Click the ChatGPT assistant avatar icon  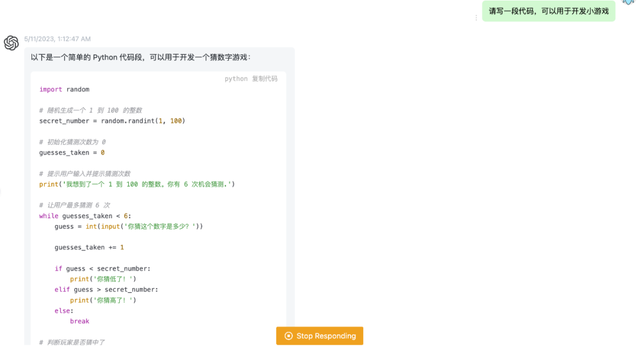click(11, 43)
